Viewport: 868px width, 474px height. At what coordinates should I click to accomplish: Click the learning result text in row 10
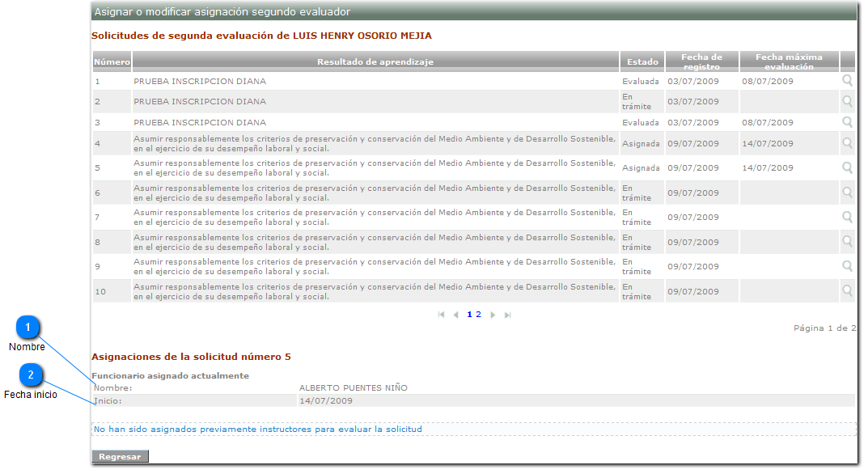click(375, 291)
